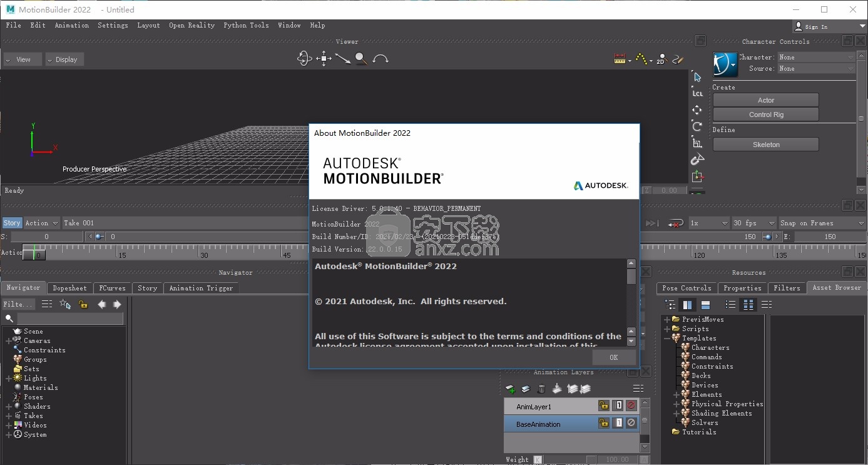The image size is (868, 465).
Task: Click the merge layers down-arrow icon
Action: coord(556,389)
